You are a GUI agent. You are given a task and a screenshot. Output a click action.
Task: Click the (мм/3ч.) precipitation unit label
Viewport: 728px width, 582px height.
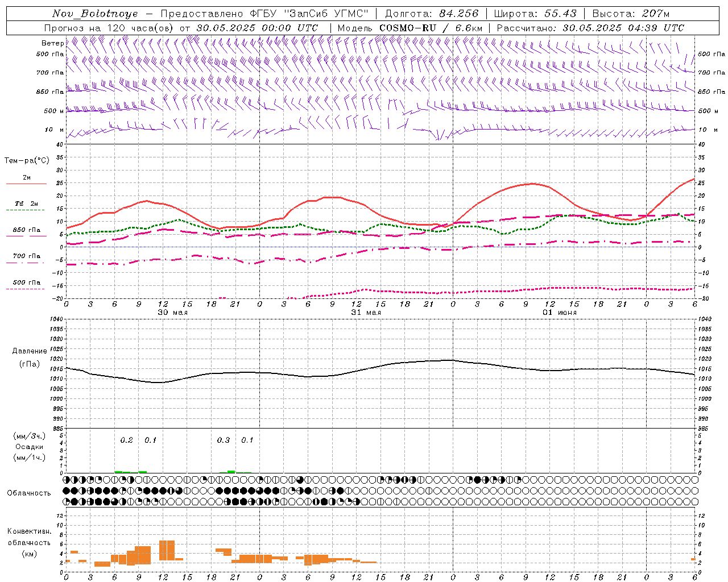point(30,436)
